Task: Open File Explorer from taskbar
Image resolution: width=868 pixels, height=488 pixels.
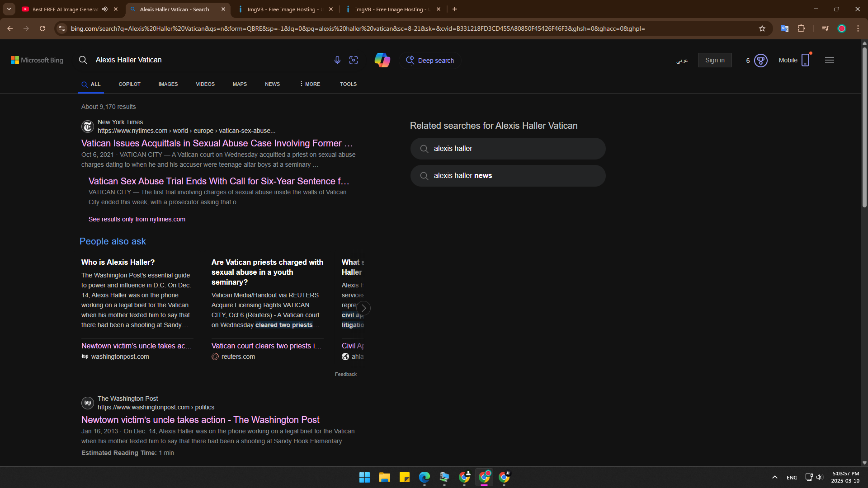Action: (385, 477)
